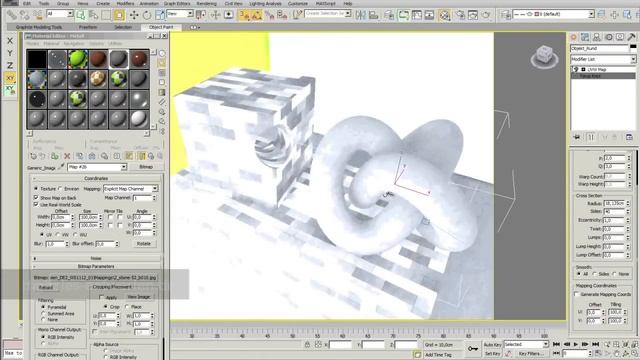The width and height of the screenshot is (640, 360).
Task: Click the red X Reset Map icon
Action: (x=67, y=156)
